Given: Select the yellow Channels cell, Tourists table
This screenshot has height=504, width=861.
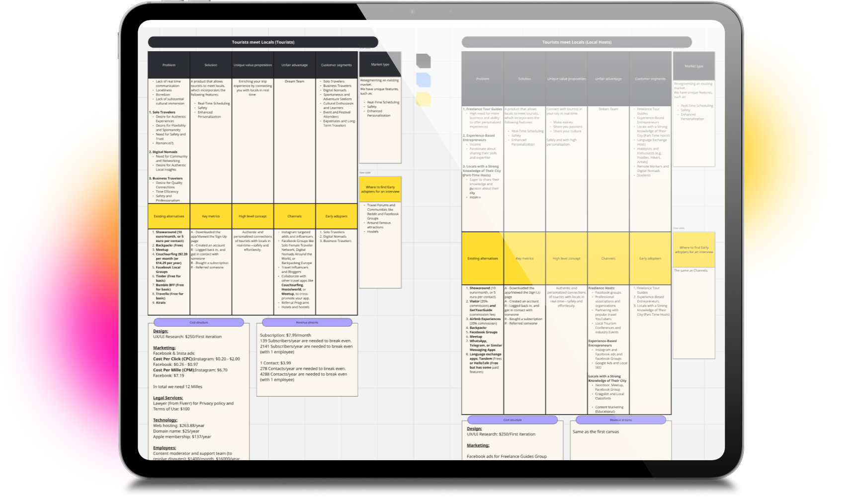Looking at the screenshot, I should click(294, 216).
